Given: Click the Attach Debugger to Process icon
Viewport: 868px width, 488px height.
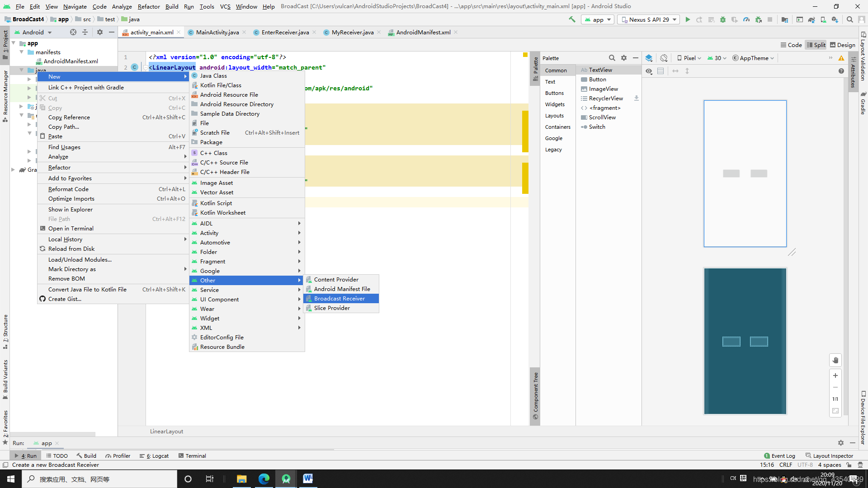Looking at the screenshot, I should pyautogui.click(x=758, y=19).
